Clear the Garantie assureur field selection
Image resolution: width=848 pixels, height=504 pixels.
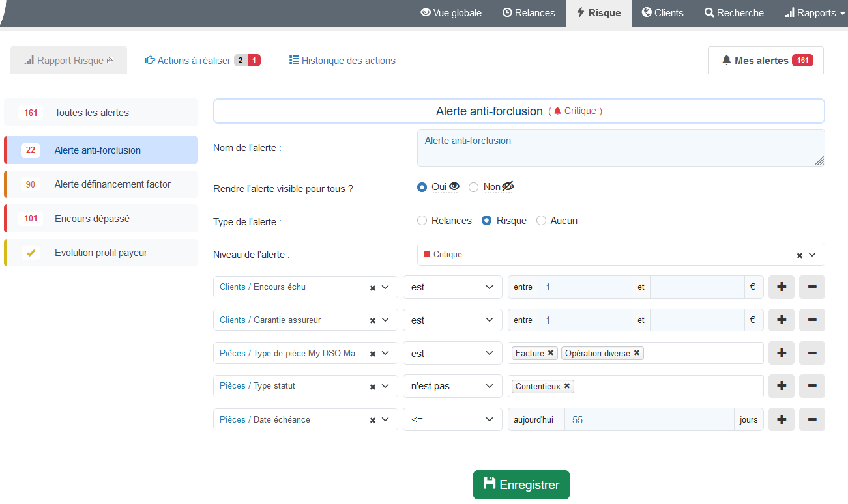pyautogui.click(x=373, y=320)
